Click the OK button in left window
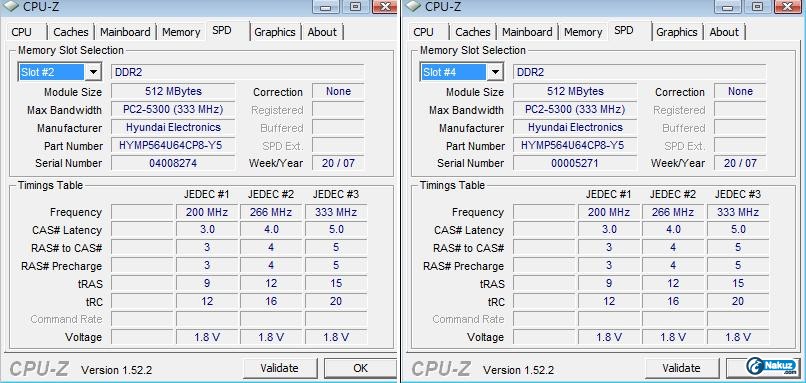The image size is (806, 383). click(360, 368)
